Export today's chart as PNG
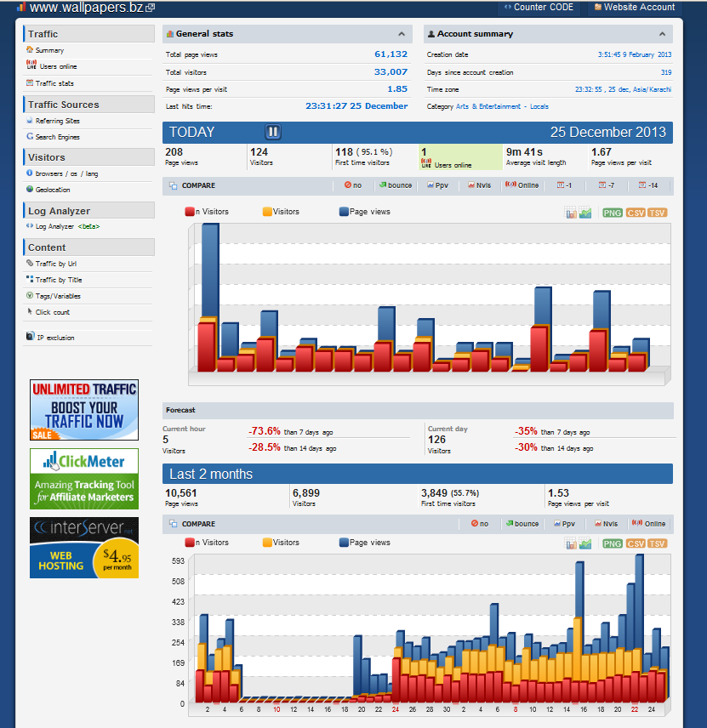 [613, 213]
